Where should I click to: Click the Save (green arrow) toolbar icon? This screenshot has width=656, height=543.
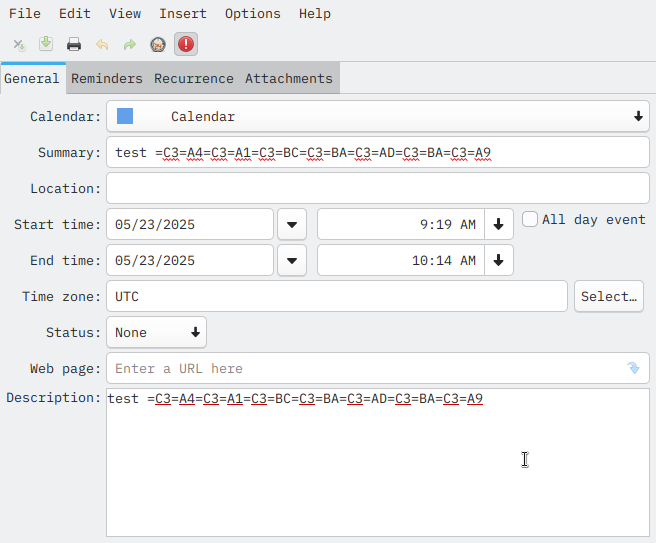tap(46, 44)
